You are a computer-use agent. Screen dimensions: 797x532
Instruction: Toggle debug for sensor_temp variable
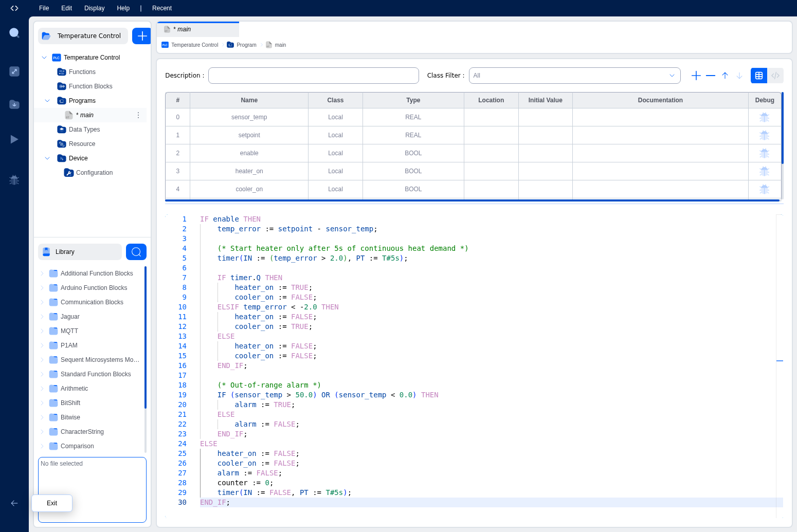tap(765, 117)
